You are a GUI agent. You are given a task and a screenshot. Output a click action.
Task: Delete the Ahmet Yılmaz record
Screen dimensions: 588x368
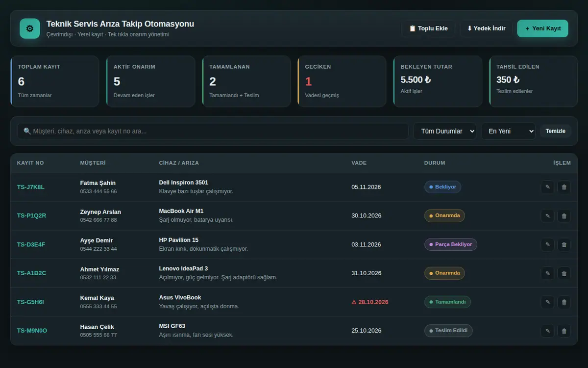pyautogui.click(x=564, y=273)
